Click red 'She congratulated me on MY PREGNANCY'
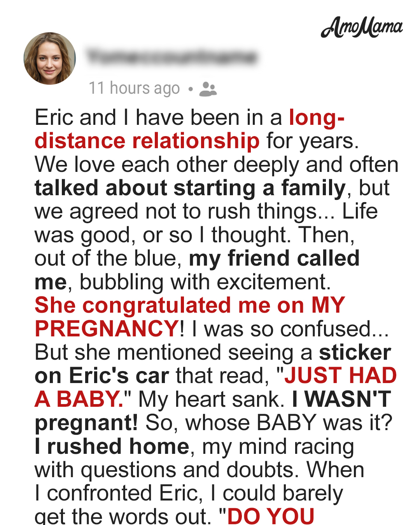Viewport: 420px width, 525px height. pyautogui.click(x=190, y=305)
